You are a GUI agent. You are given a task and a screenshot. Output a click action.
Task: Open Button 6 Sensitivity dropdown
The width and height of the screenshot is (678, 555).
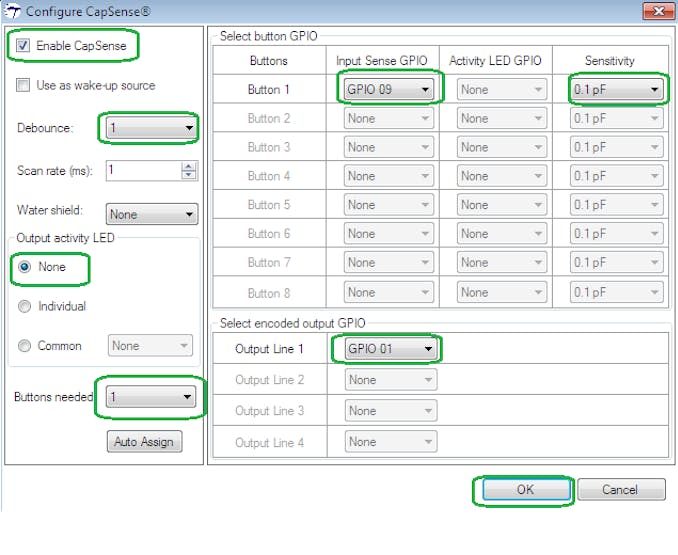tap(616, 233)
